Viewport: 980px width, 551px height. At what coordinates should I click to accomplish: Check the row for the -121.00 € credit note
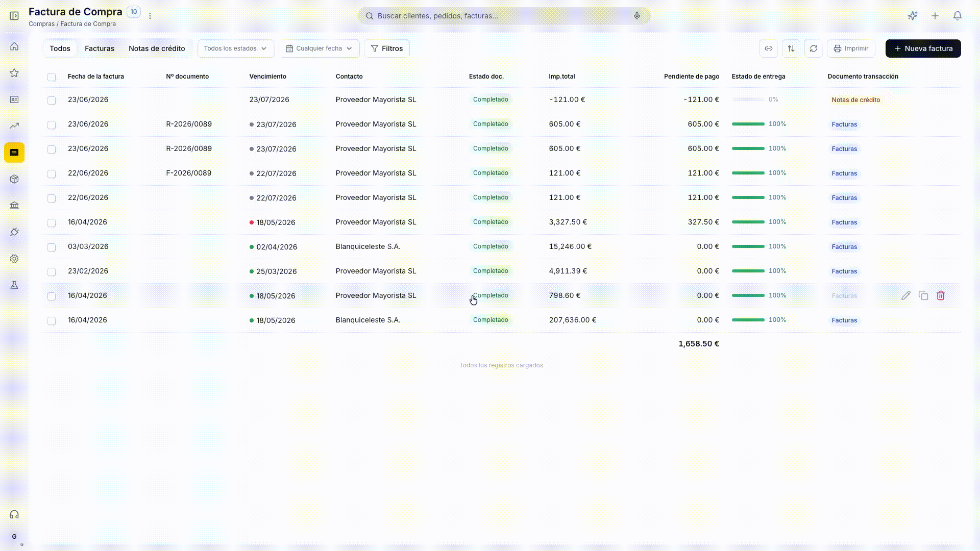(x=52, y=101)
